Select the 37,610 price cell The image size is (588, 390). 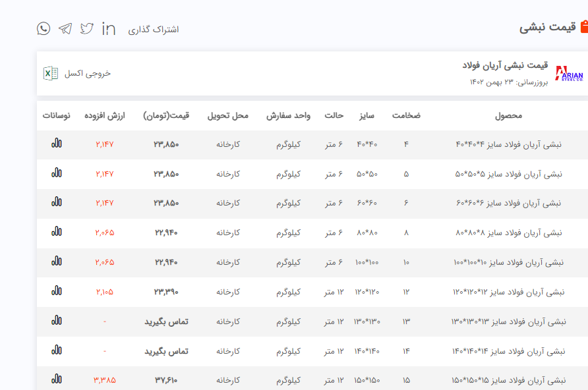166,380
